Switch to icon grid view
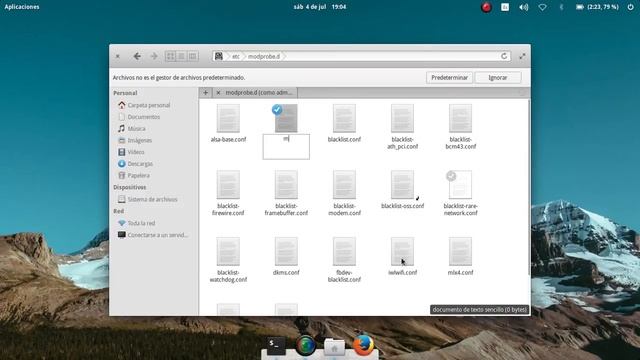Screen dimensions: 640x360 171,56
